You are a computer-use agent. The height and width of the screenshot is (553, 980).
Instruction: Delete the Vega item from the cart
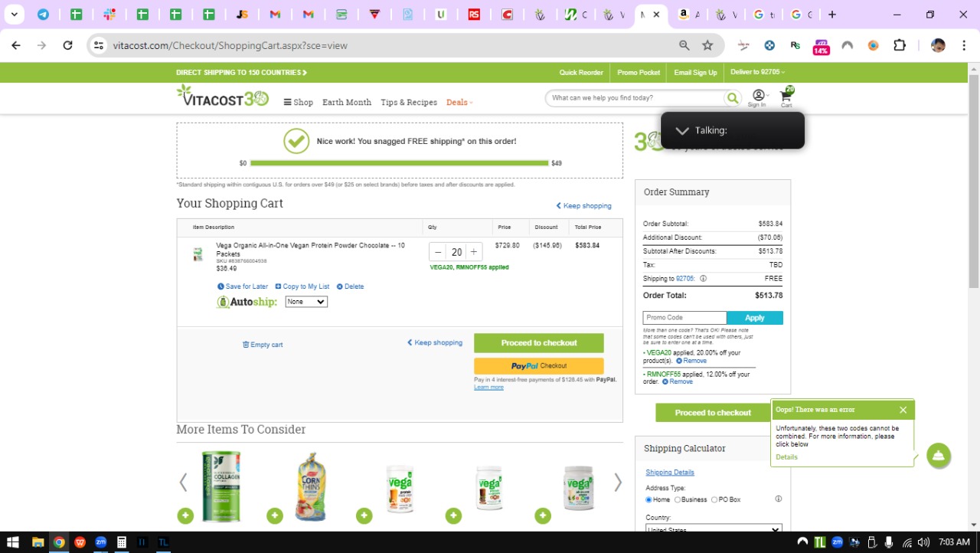tap(351, 286)
